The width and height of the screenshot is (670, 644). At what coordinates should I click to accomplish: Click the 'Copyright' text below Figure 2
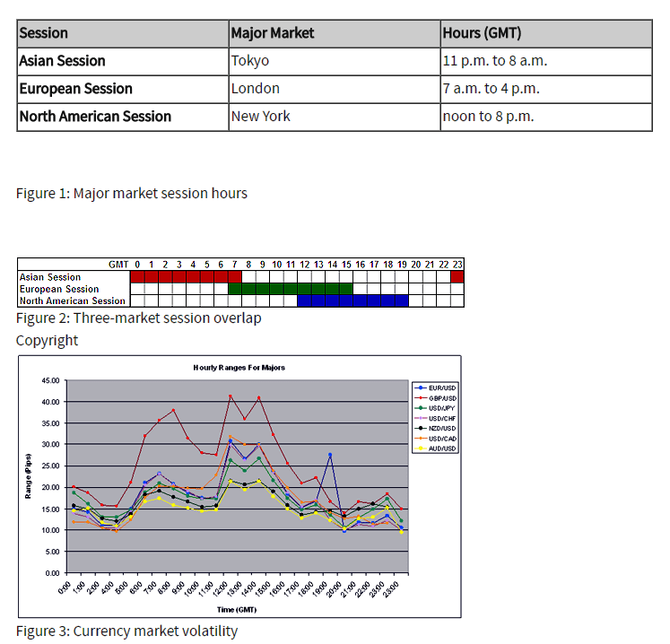tap(47, 341)
